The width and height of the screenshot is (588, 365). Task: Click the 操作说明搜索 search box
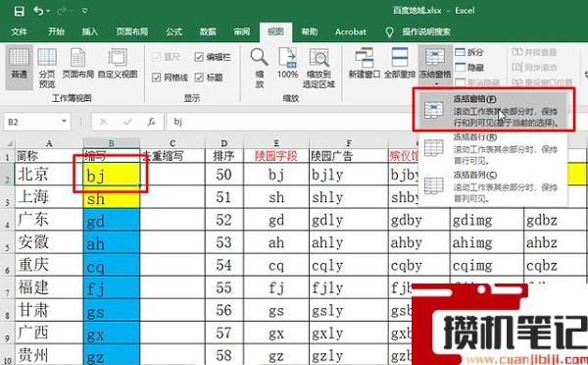tap(426, 32)
